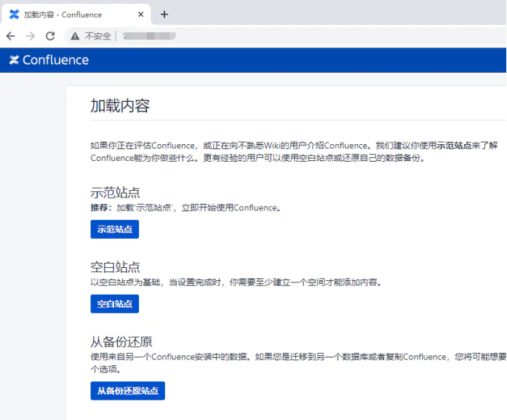Image resolution: width=507 pixels, height=420 pixels.
Task: Select the 加载内容 - Confluence tab
Action: [76, 15]
